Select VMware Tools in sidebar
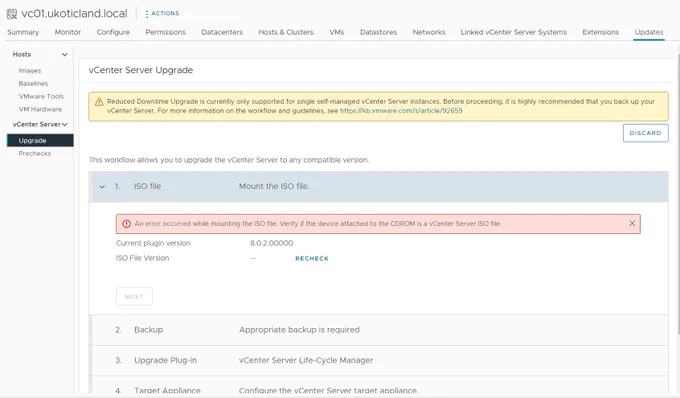 pos(41,97)
